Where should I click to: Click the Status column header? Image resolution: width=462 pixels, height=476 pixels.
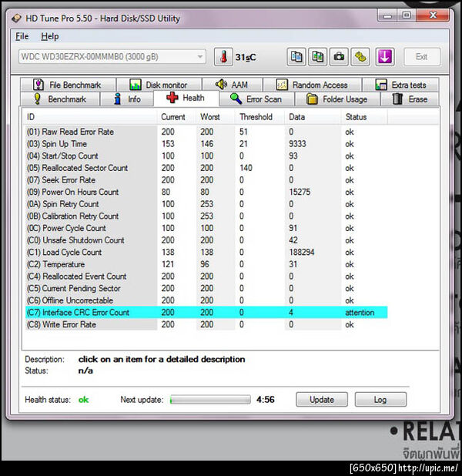click(x=364, y=117)
